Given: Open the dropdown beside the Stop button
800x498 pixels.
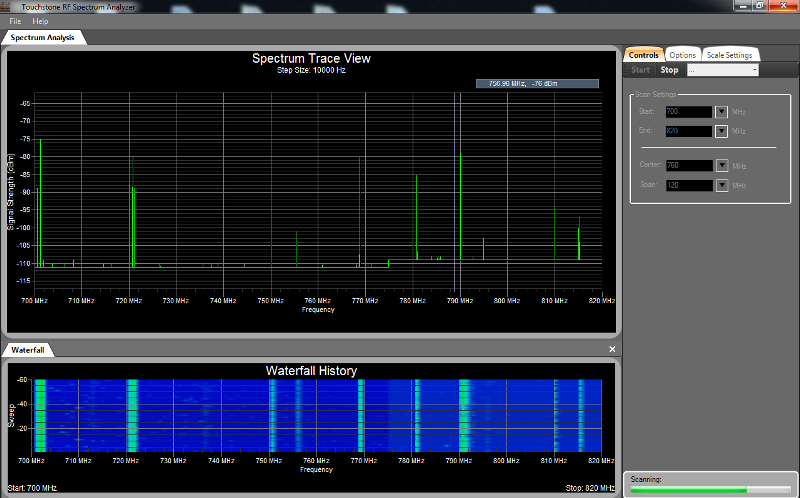Looking at the screenshot, I should 722,70.
